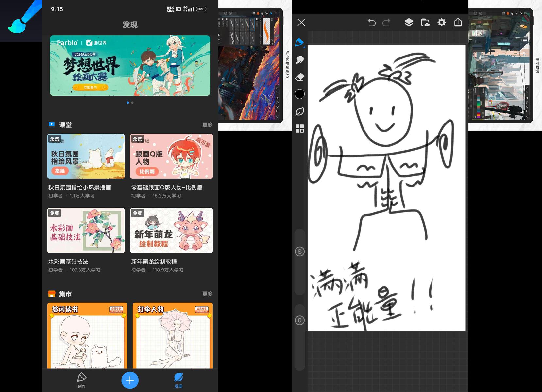Image resolution: width=542 pixels, height=392 pixels.
Task: Click the redo arrow
Action: click(x=386, y=22)
